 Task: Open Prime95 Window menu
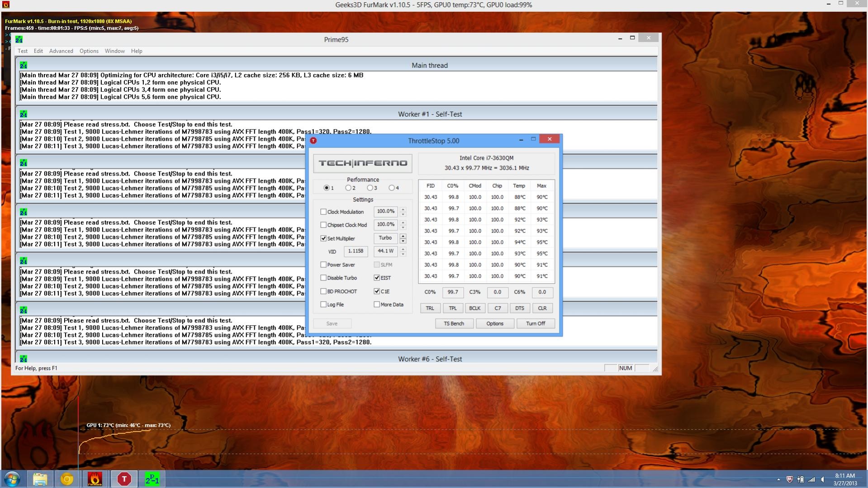114,51
